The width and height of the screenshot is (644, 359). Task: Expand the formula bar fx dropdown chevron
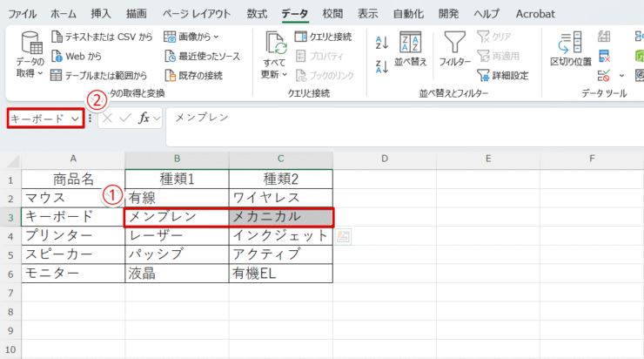158,119
